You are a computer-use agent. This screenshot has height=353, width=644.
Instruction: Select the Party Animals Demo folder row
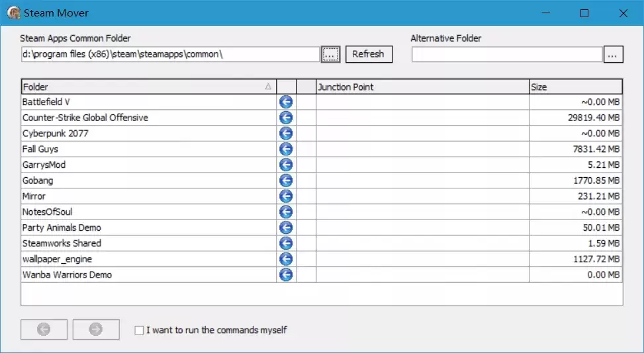[x=322, y=227]
